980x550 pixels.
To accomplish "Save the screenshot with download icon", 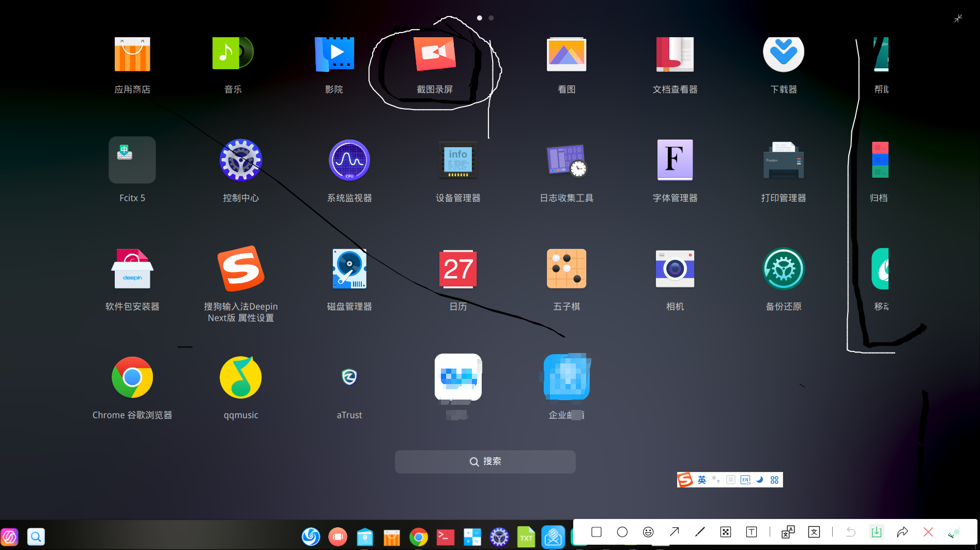I will tap(877, 532).
